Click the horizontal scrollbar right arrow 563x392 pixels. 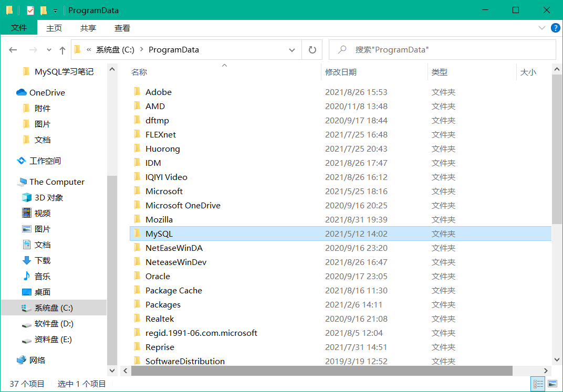coord(546,371)
